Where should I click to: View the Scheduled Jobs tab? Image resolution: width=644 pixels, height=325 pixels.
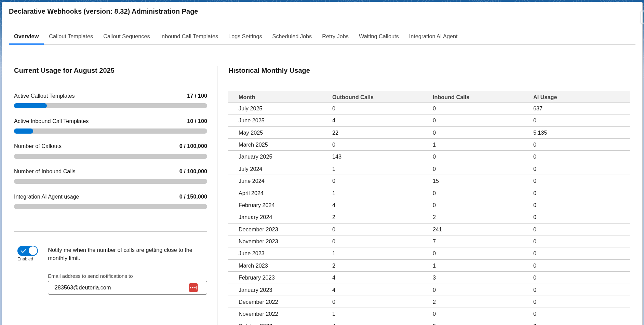tap(292, 37)
